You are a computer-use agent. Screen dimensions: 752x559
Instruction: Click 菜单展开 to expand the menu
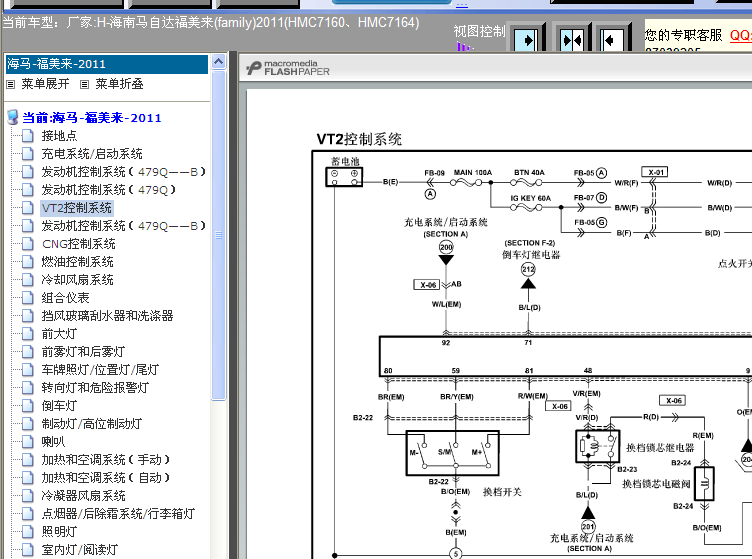tap(46, 84)
